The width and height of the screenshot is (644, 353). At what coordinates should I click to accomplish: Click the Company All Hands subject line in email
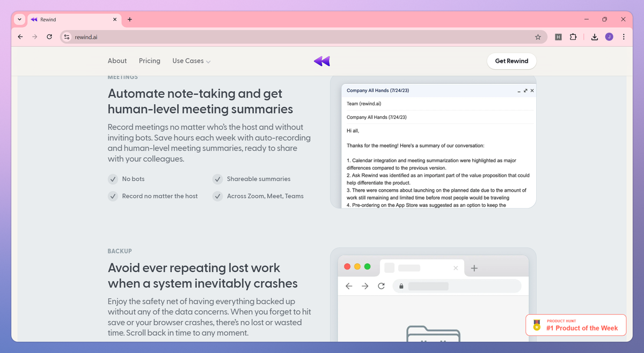click(x=377, y=117)
